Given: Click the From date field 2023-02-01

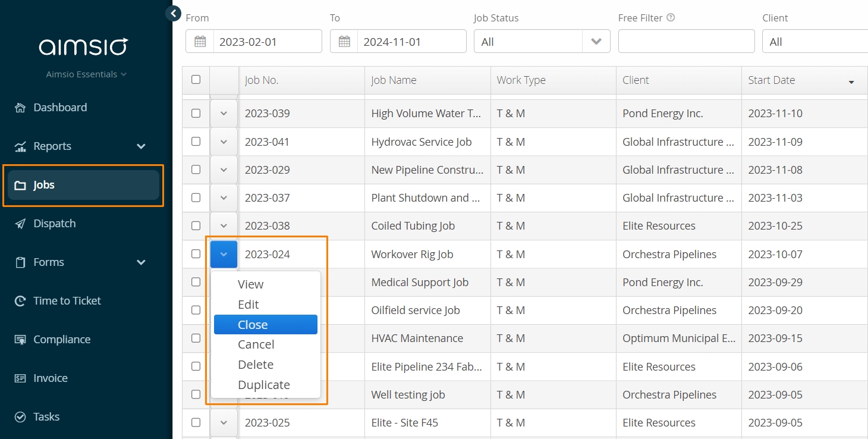Looking at the screenshot, I should (268, 42).
